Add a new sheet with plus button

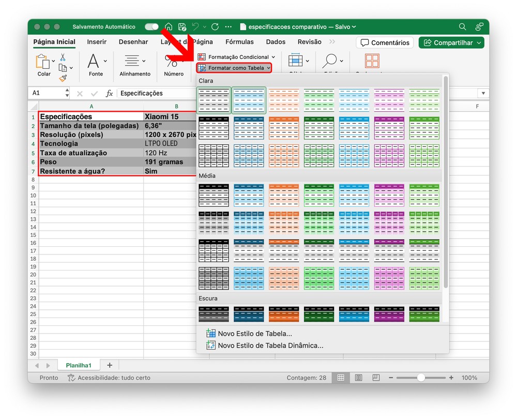click(x=109, y=365)
